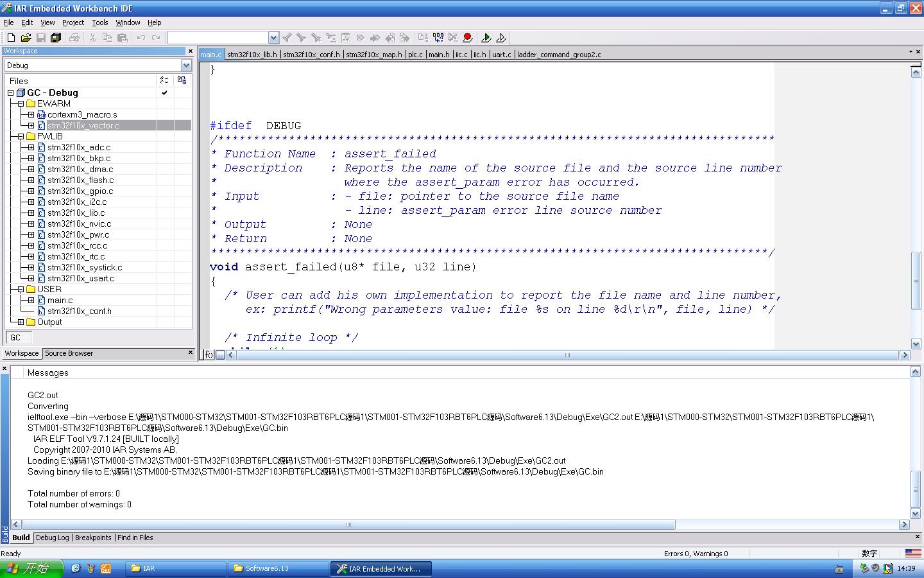The height and width of the screenshot is (578, 924).
Task: Collapse the USER folder
Action: 21,289
